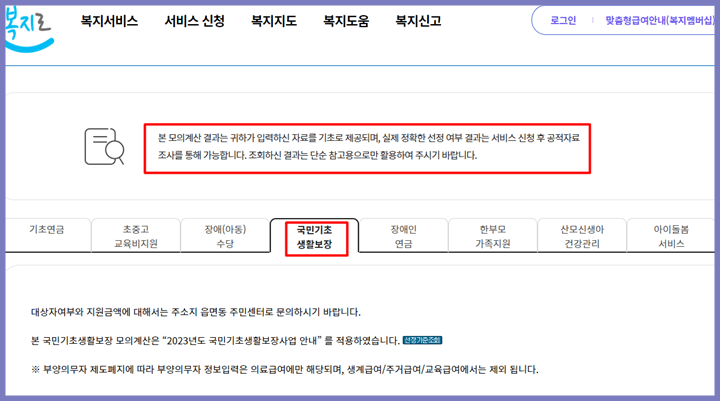This screenshot has width=720, height=401.
Task: Switch to the 한부모 가족지원 tab
Action: click(493, 236)
